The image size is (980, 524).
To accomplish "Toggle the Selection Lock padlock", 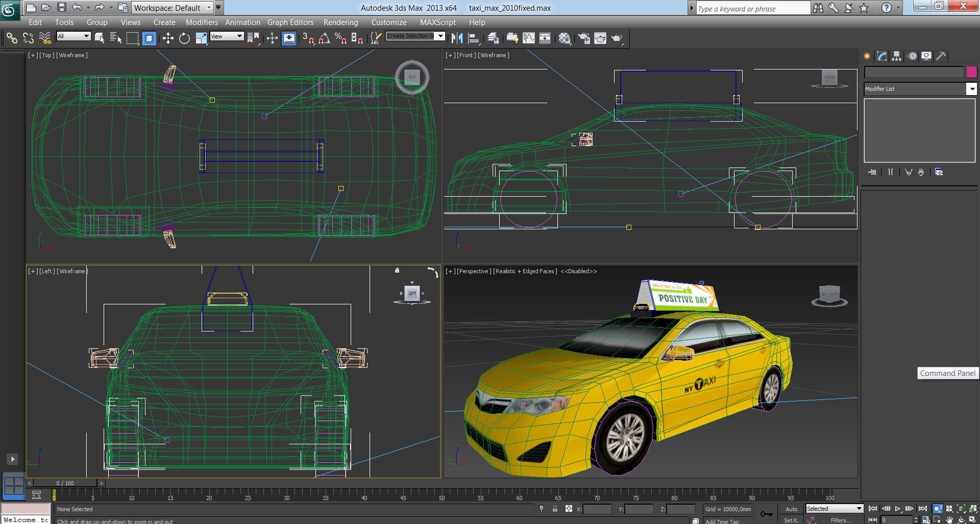I will point(555,509).
